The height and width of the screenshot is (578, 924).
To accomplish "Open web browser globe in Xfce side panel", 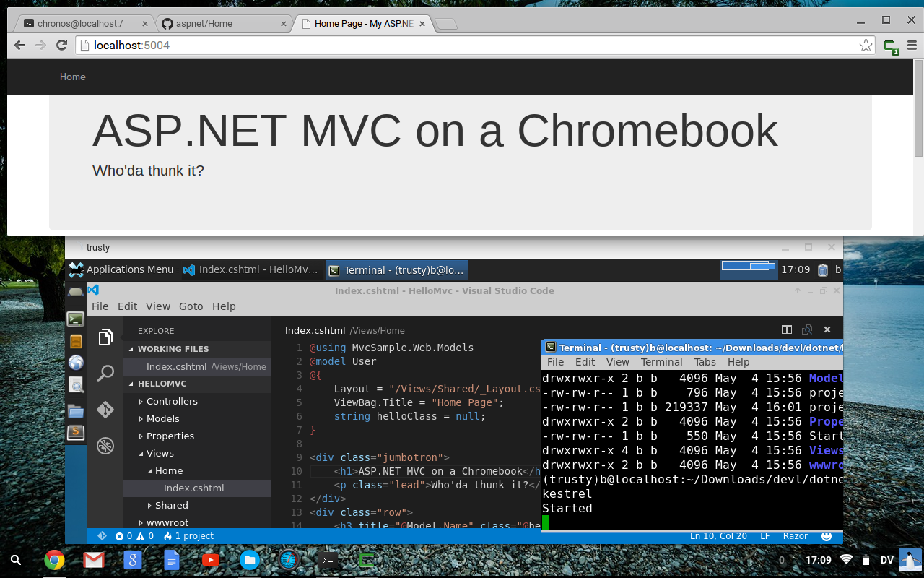I will pyautogui.click(x=76, y=363).
